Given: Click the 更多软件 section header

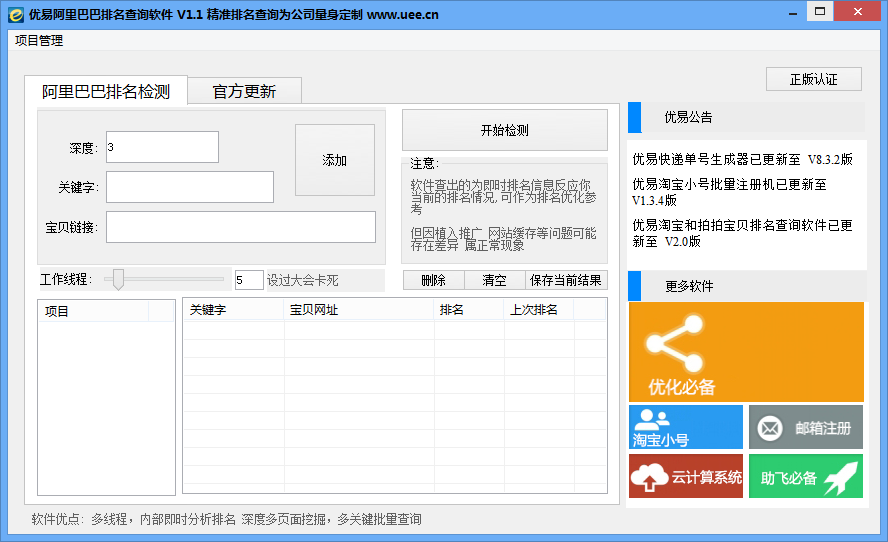Looking at the screenshot, I should [747, 286].
